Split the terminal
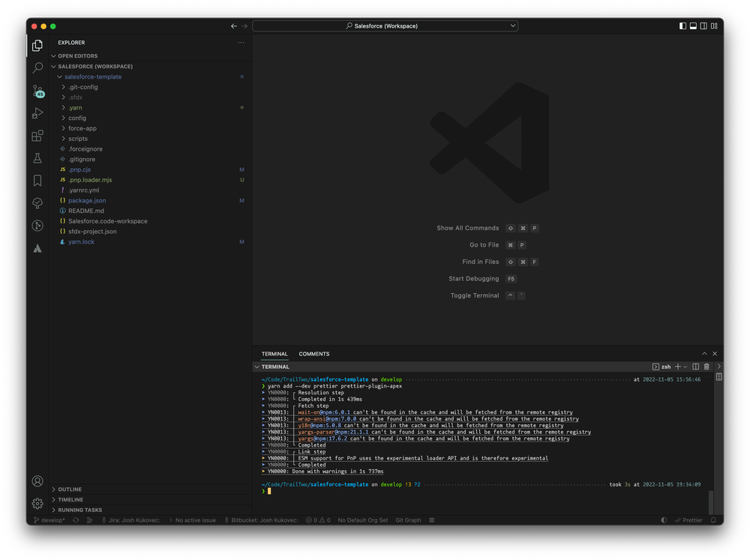This screenshot has height=560, width=750. (696, 367)
